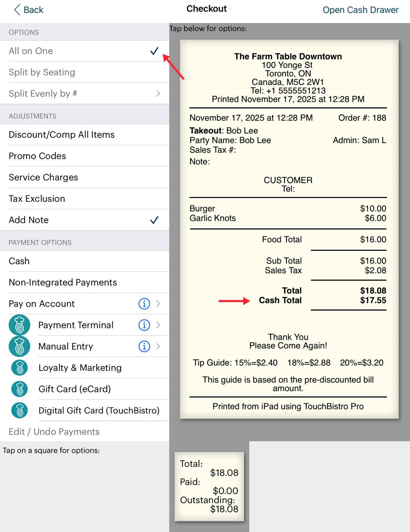Open Service Charges adjustment

tap(84, 177)
